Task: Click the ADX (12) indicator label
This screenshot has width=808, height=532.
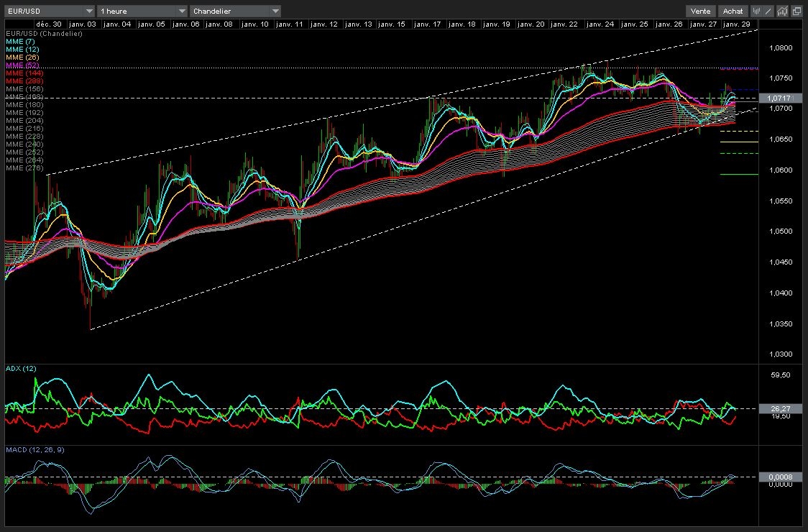Action: tap(21, 369)
